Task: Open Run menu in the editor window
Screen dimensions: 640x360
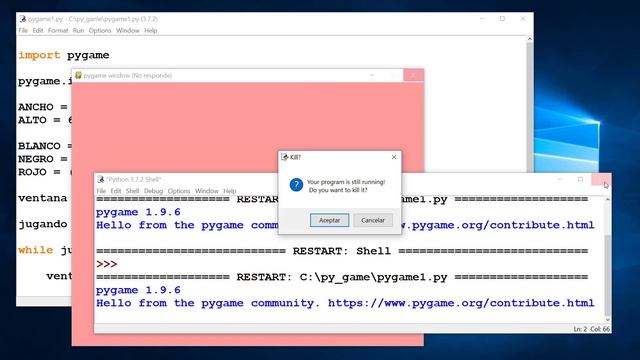Action: coord(78,31)
